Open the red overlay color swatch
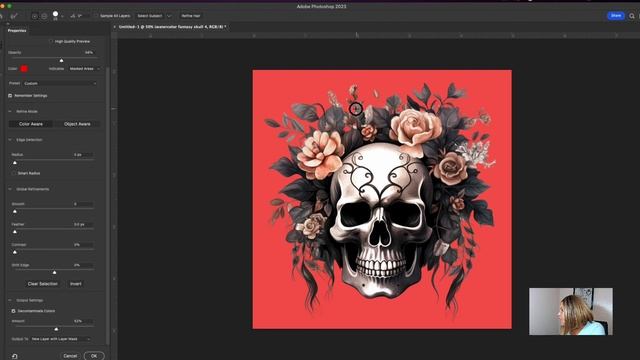Screen dimensions: 640x360 click(x=24, y=69)
